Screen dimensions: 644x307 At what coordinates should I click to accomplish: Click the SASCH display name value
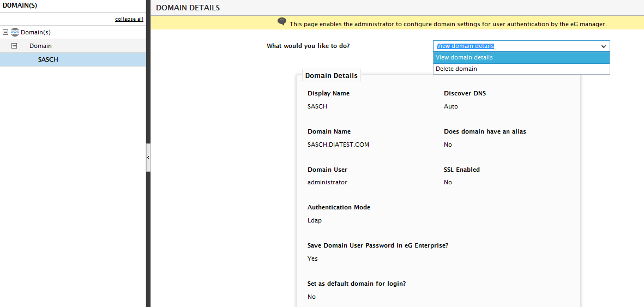(x=317, y=106)
